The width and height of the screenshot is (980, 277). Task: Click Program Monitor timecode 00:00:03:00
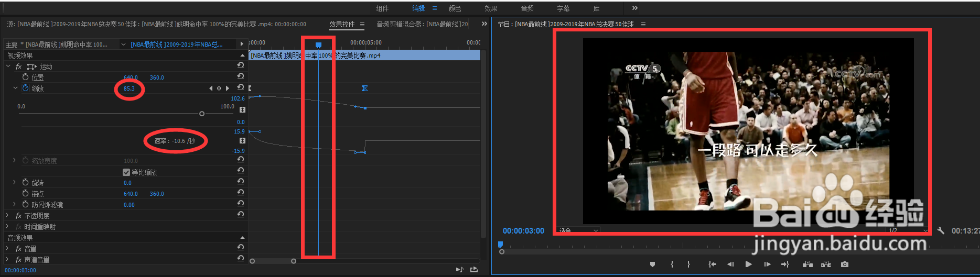[x=523, y=231]
